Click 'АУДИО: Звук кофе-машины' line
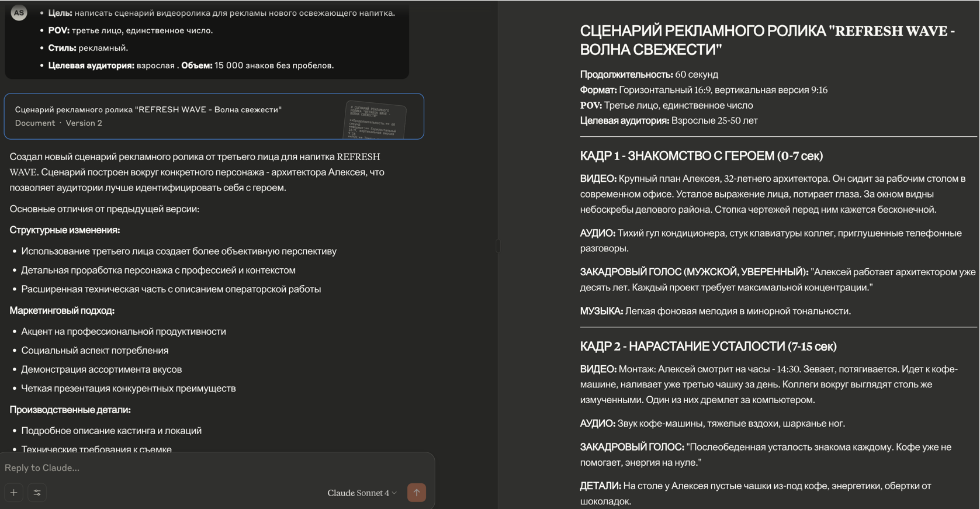 click(x=712, y=424)
